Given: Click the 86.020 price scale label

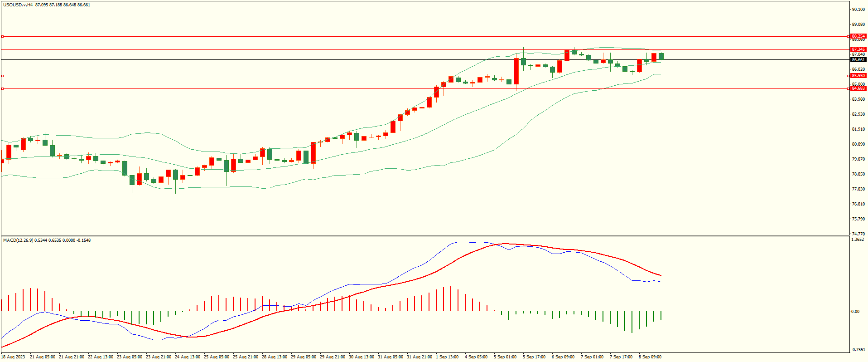Looking at the screenshot, I should 858,69.
